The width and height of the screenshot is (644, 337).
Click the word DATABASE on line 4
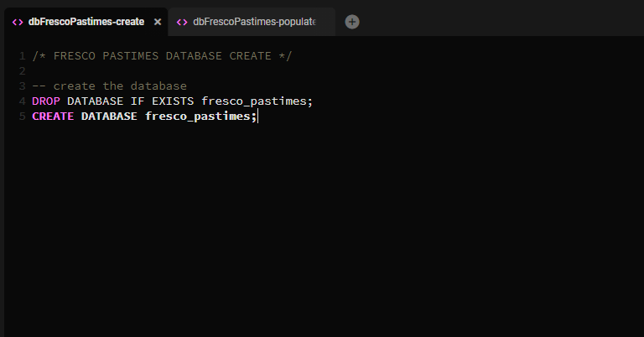96,101
